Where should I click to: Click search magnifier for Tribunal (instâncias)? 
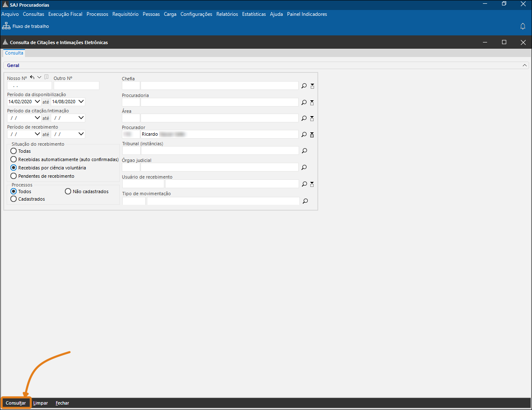304,151
